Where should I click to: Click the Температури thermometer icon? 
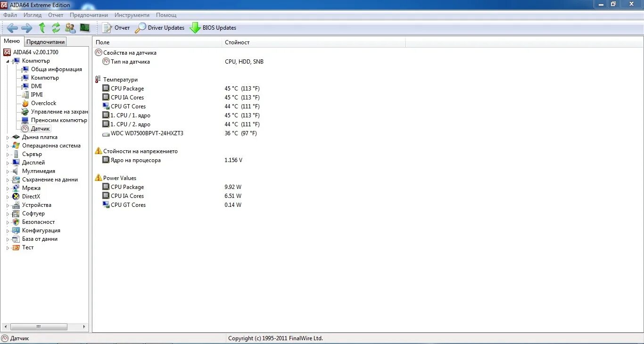click(x=98, y=80)
